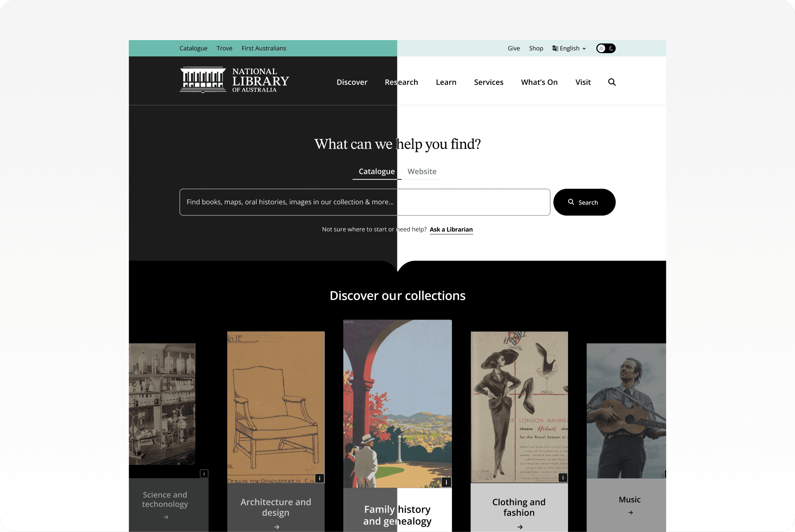Click the header search magnifier icon
Image resolution: width=795 pixels, height=532 pixels.
click(612, 82)
